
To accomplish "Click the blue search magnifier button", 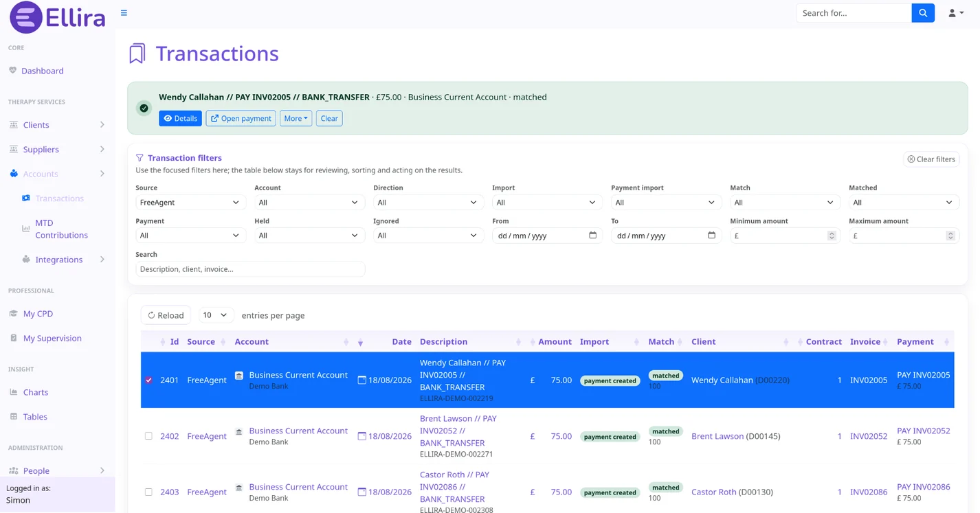I will point(923,13).
